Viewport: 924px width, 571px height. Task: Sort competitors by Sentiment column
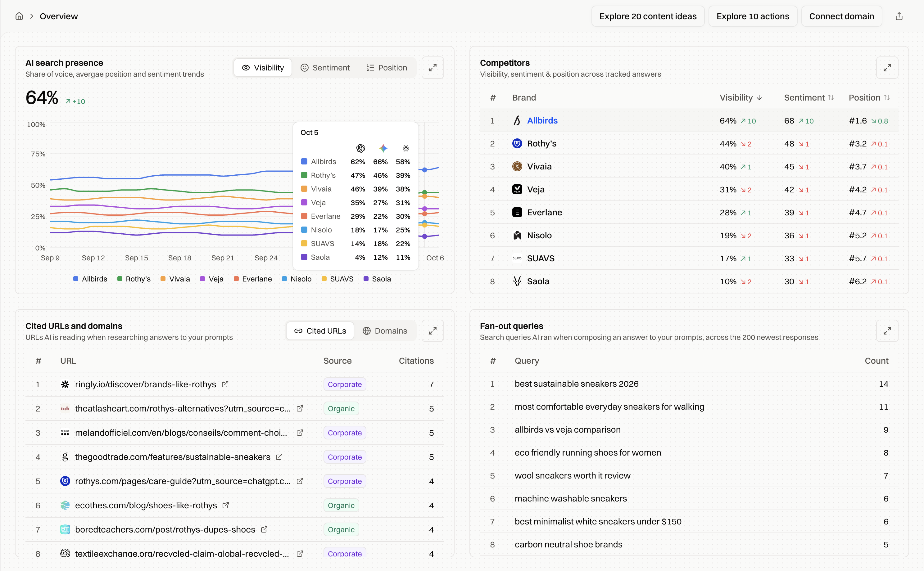coord(809,98)
